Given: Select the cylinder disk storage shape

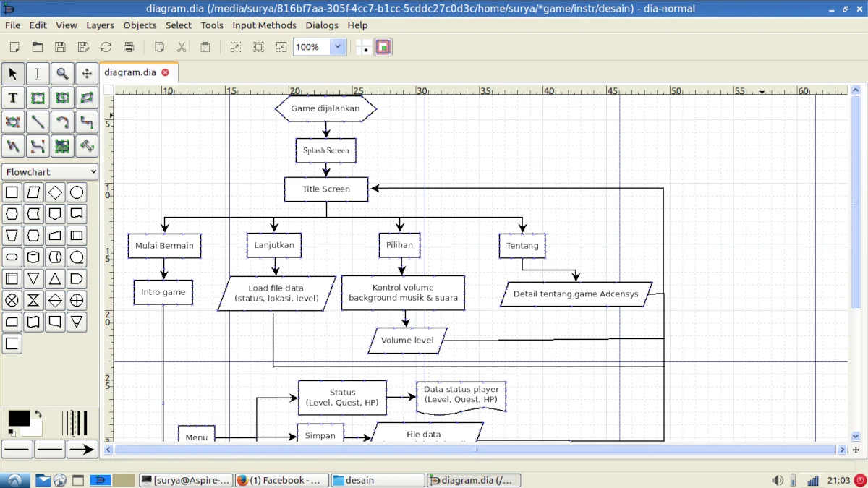Looking at the screenshot, I should point(33,257).
